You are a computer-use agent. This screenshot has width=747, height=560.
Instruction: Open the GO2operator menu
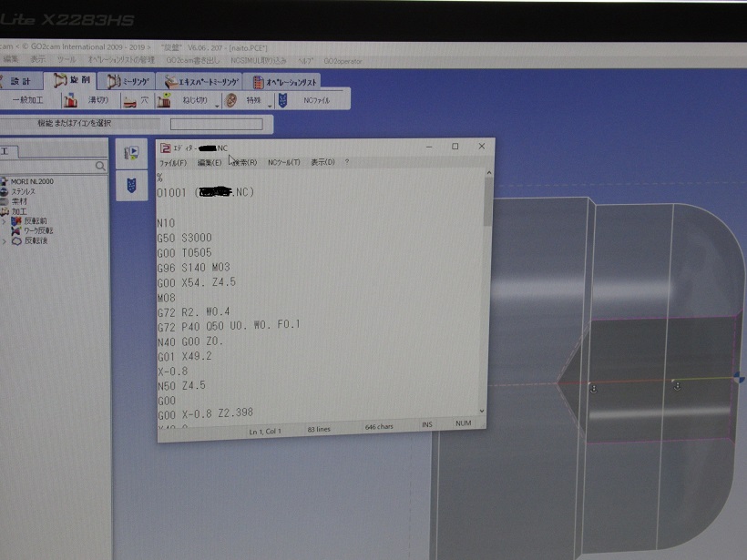[343, 61]
